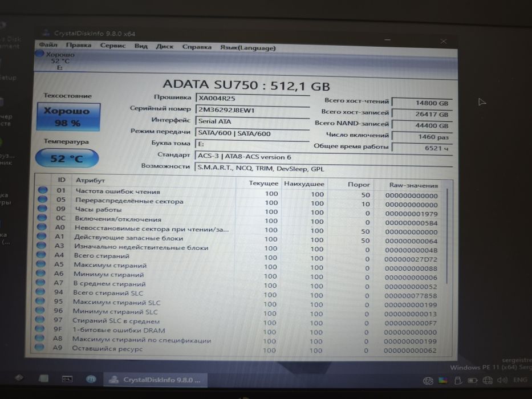Open the Сервис menu
This screenshot has width=532, height=399.
[113, 46]
